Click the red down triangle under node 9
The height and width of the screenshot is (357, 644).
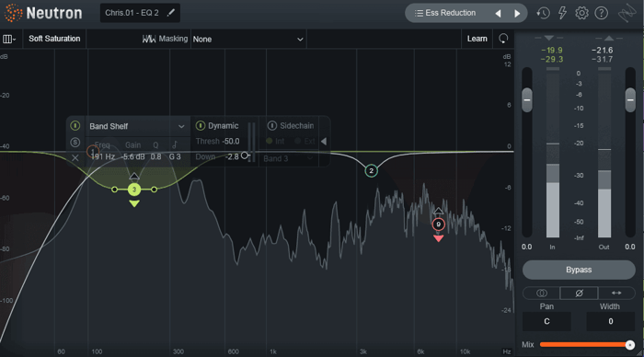tap(438, 238)
